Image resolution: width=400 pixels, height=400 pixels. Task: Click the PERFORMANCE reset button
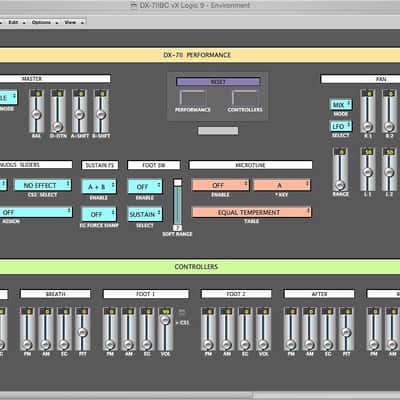[192, 98]
